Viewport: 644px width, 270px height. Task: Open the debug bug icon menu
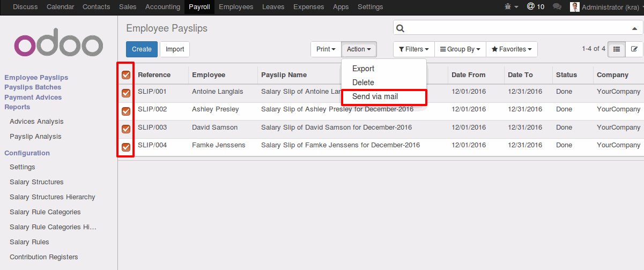(x=511, y=7)
